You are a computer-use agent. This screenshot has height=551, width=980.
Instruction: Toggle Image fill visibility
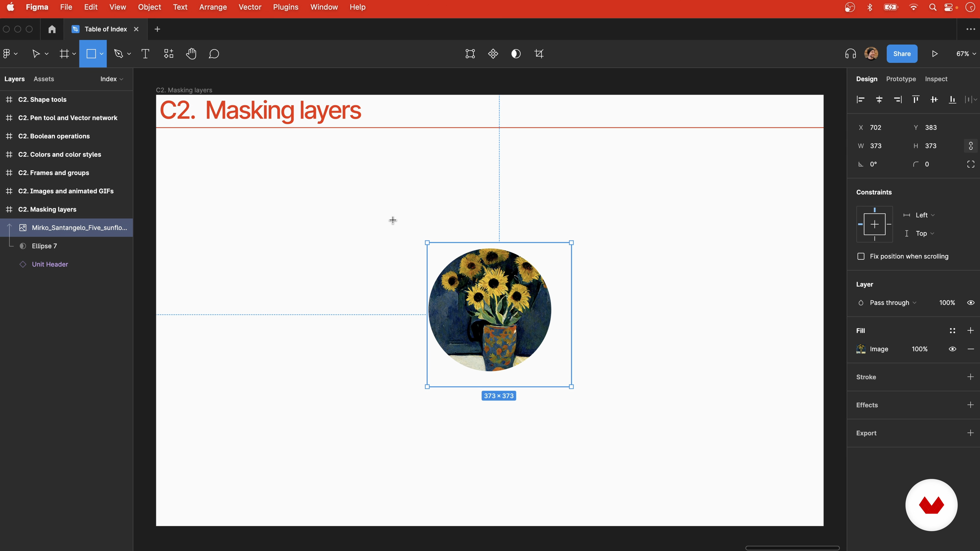point(952,349)
